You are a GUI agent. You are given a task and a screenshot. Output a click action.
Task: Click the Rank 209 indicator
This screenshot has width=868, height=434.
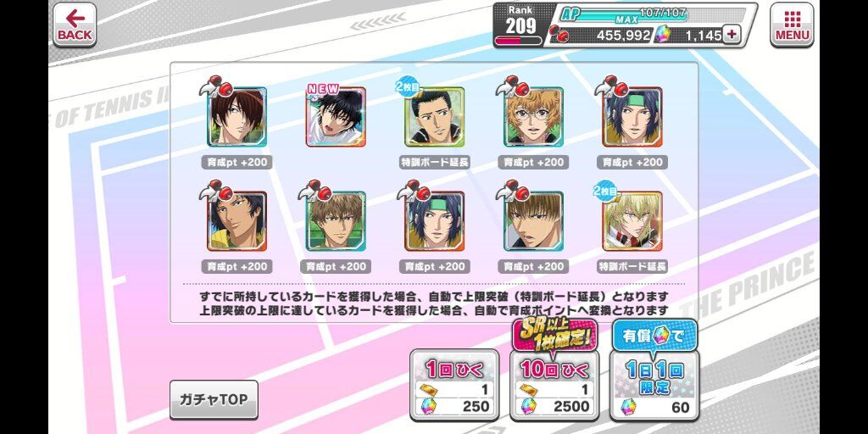tap(520, 25)
